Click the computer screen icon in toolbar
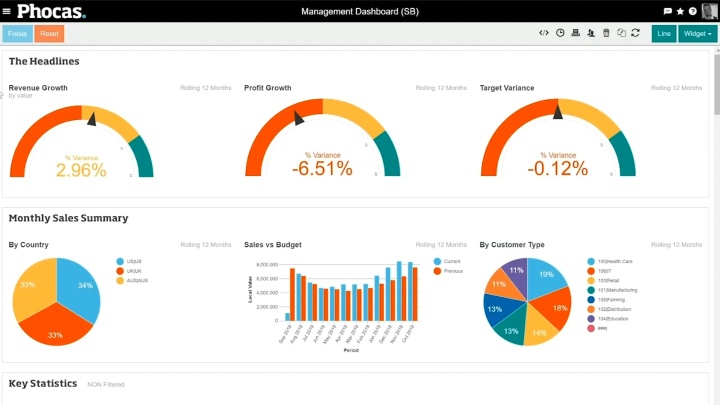 pyautogui.click(x=575, y=33)
